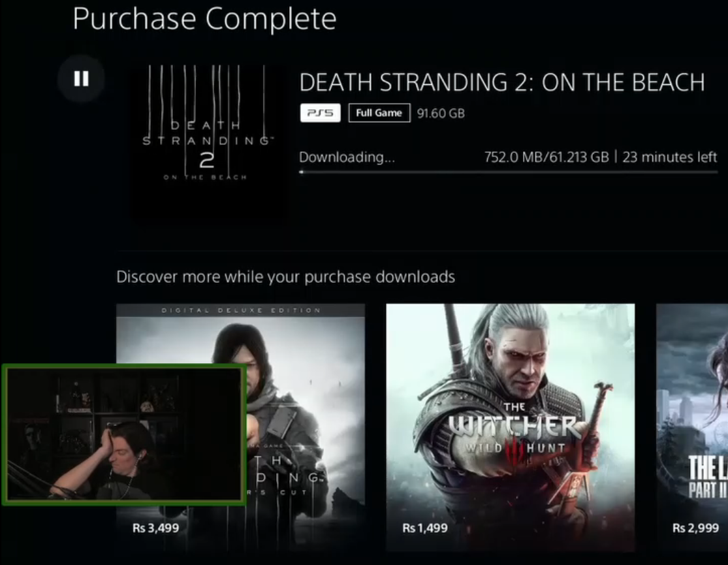Click the download progress bar

[509, 172]
